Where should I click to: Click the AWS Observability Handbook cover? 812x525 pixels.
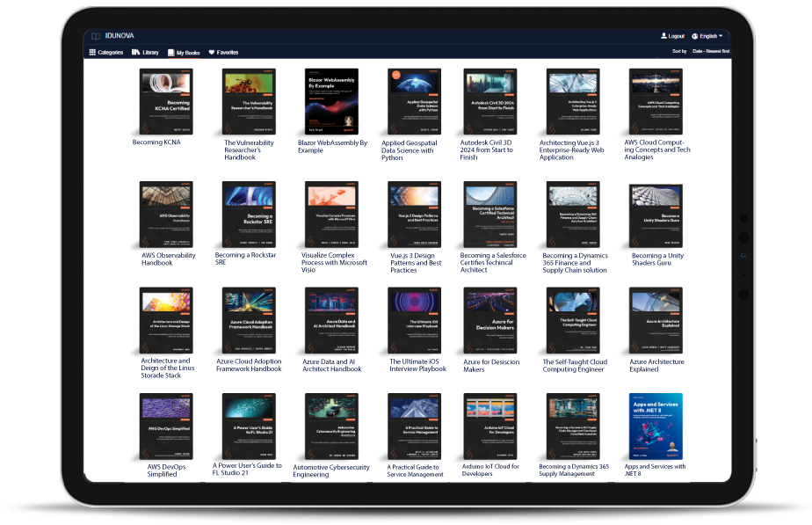166,215
